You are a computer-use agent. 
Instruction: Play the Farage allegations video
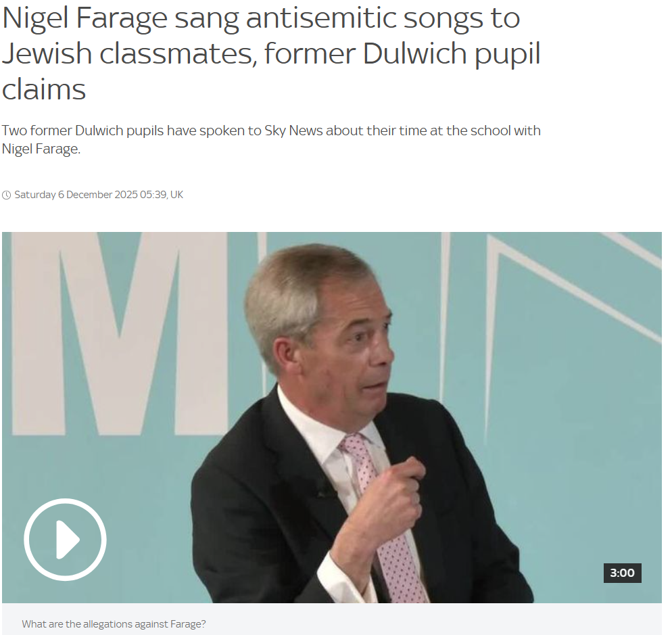[65, 539]
